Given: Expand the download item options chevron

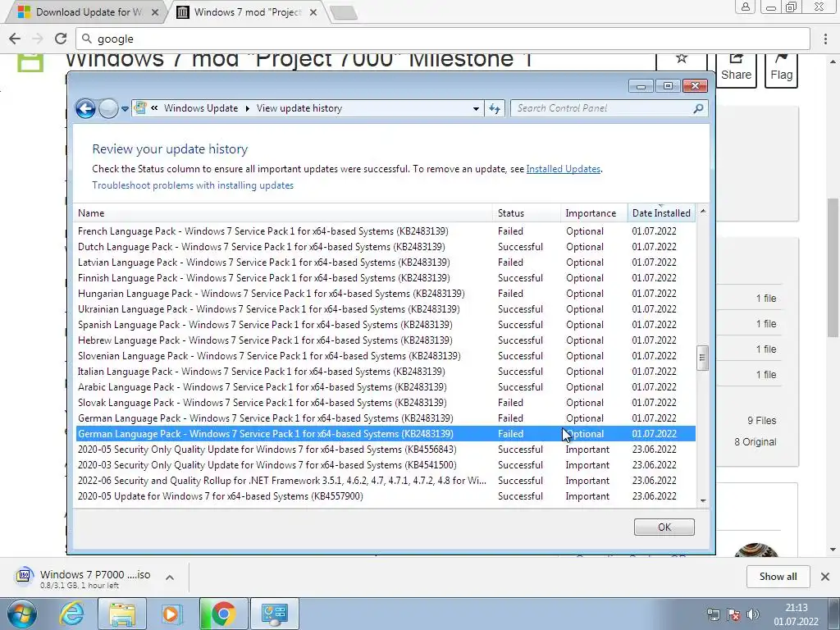Looking at the screenshot, I should pyautogui.click(x=170, y=577).
